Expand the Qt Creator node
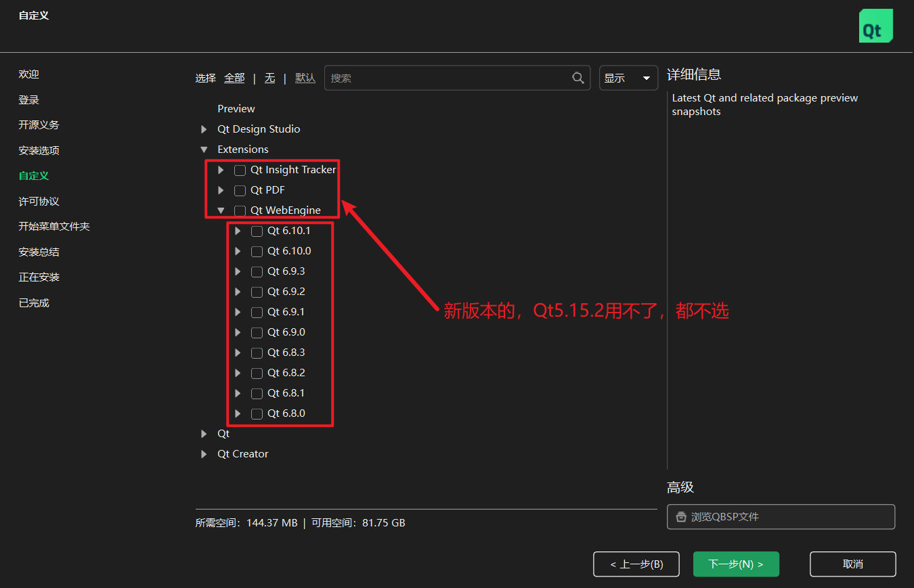Viewport: 914px width, 588px height. pos(204,454)
